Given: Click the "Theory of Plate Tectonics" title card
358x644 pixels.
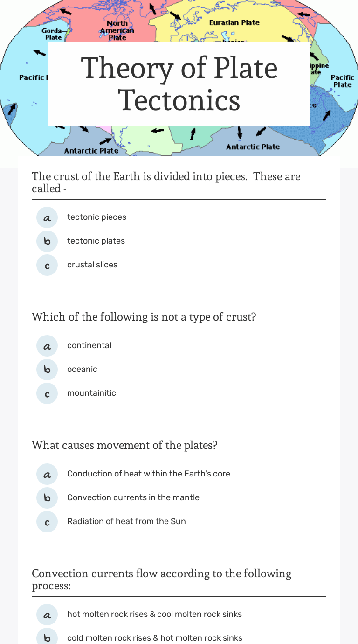Looking at the screenshot, I should pyautogui.click(x=179, y=84).
